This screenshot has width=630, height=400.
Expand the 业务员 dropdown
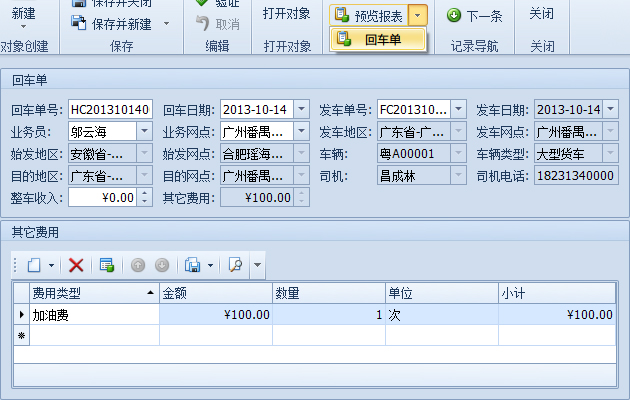pos(144,131)
